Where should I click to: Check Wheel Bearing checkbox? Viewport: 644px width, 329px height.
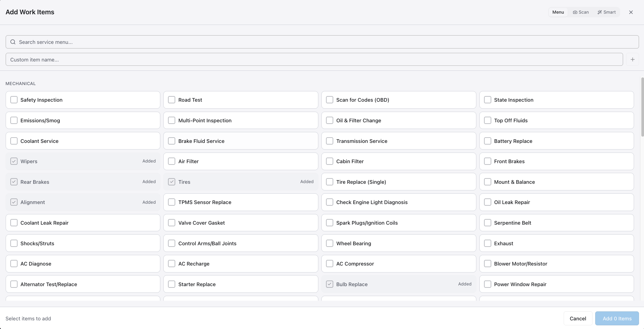click(330, 243)
